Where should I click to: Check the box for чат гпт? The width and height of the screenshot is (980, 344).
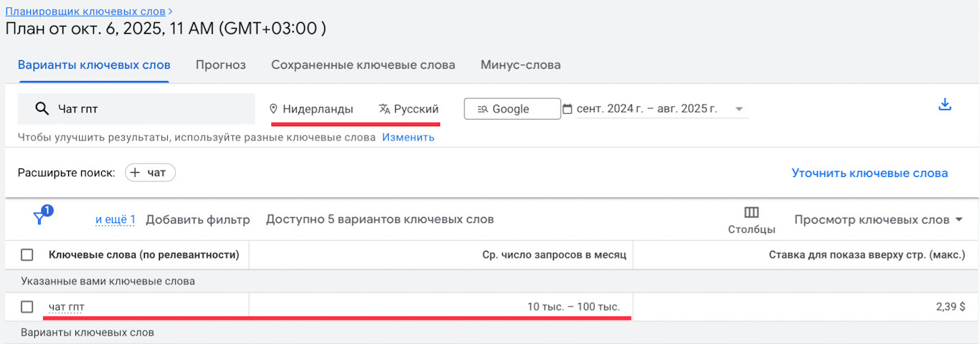coord(27,307)
